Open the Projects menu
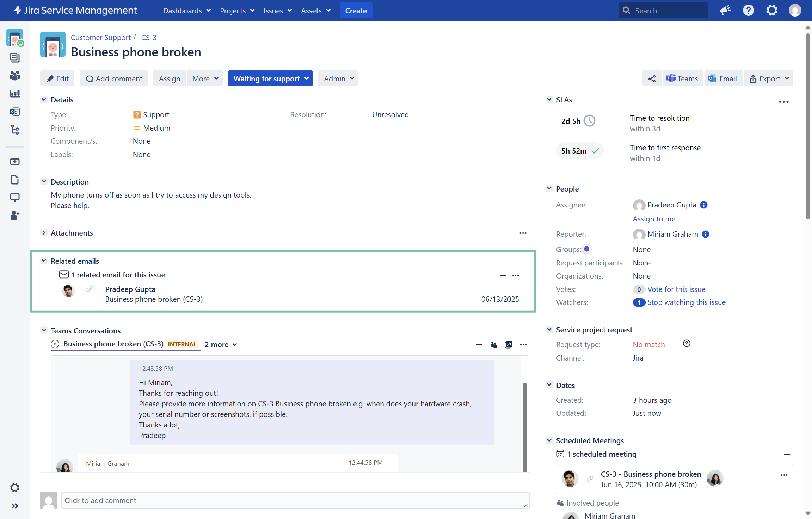Viewport: 812px width, 519px height. click(x=237, y=11)
